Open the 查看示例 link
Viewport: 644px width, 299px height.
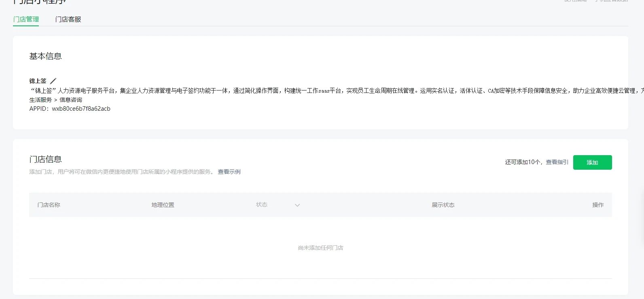[x=229, y=172]
